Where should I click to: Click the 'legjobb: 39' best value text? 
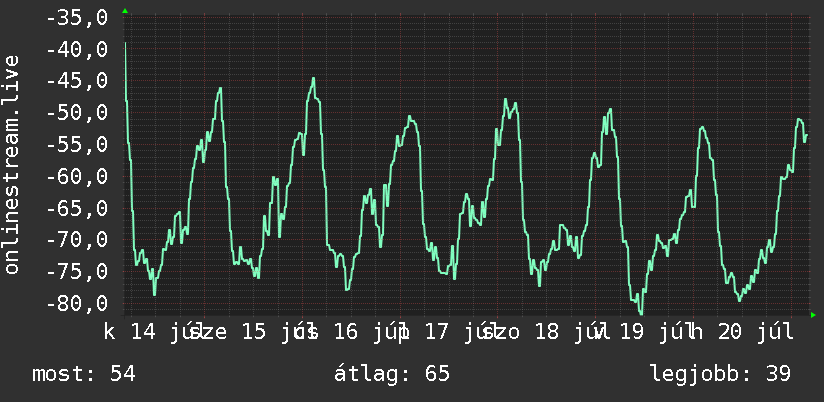[x=720, y=374]
